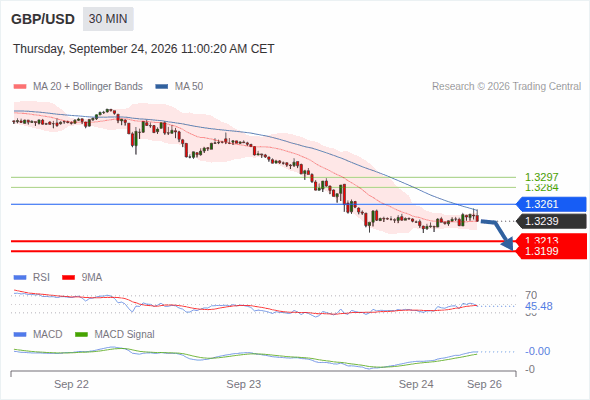Click the 'MA 20 + Bollinger Bands' legend label

[88, 87]
